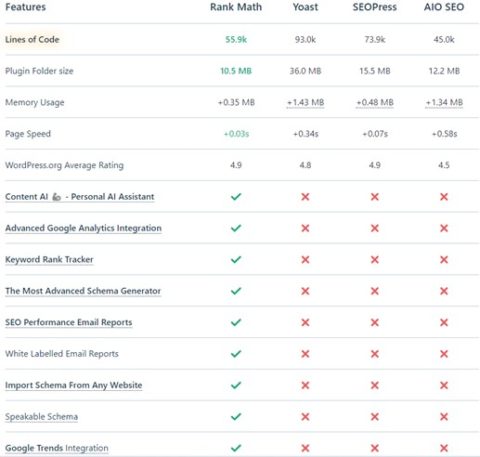Click Rank Math checkmark for White Labelled Email Reports
This screenshot has width=480, height=457.
[236, 354]
